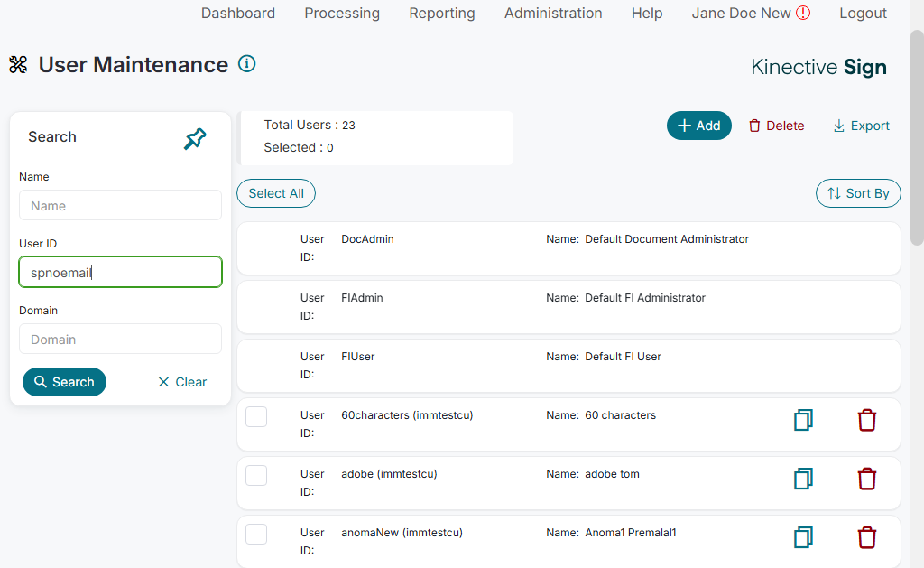The height and width of the screenshot is (568, 924).
Task: Select the anomaNew user checkbox
Action: click(x=256, y=534)
